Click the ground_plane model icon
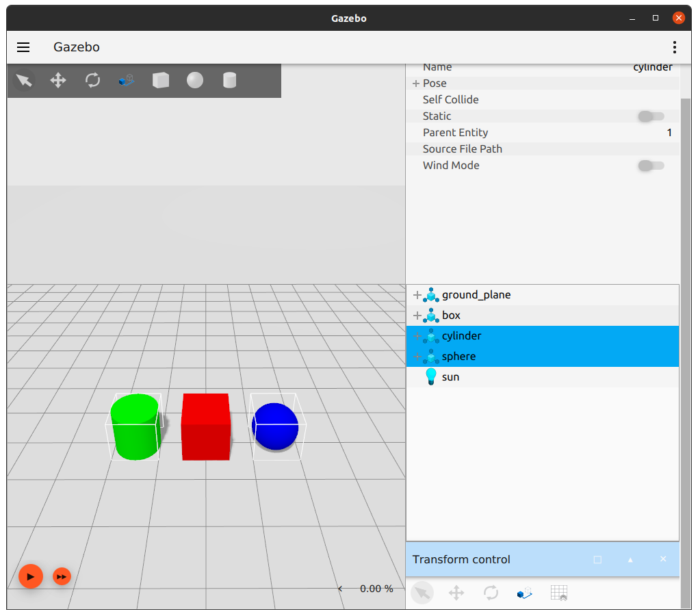Screen dimensions: 698x616 (431, 295)
